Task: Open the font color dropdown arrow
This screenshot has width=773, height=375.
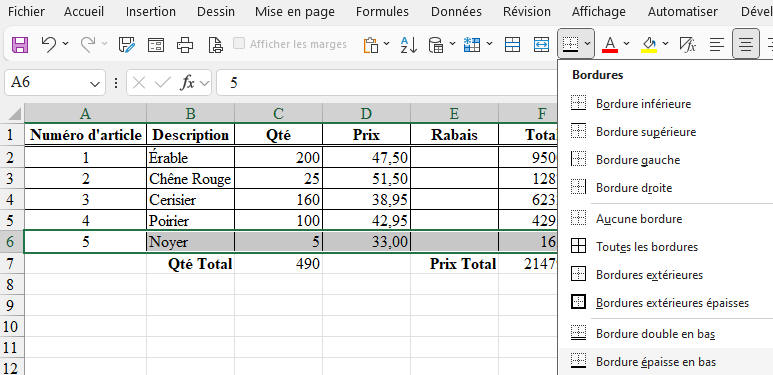Action: click(627, 44)
